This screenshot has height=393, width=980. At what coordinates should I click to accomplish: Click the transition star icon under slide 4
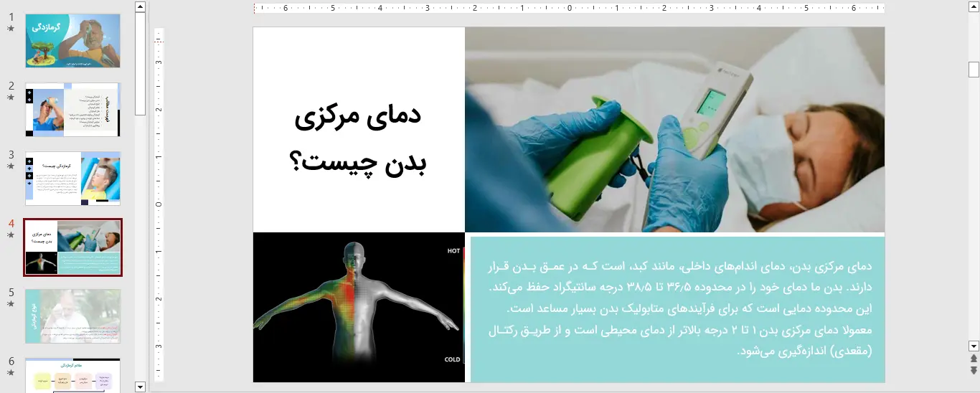[11, 235]
